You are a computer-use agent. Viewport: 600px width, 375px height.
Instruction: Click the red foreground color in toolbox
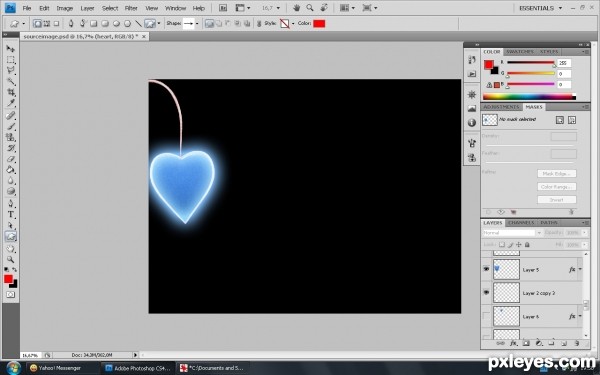8,279
